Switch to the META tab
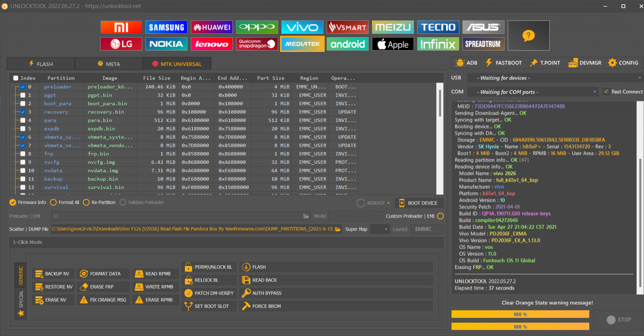The image size is (644, 336). [109, 64]
